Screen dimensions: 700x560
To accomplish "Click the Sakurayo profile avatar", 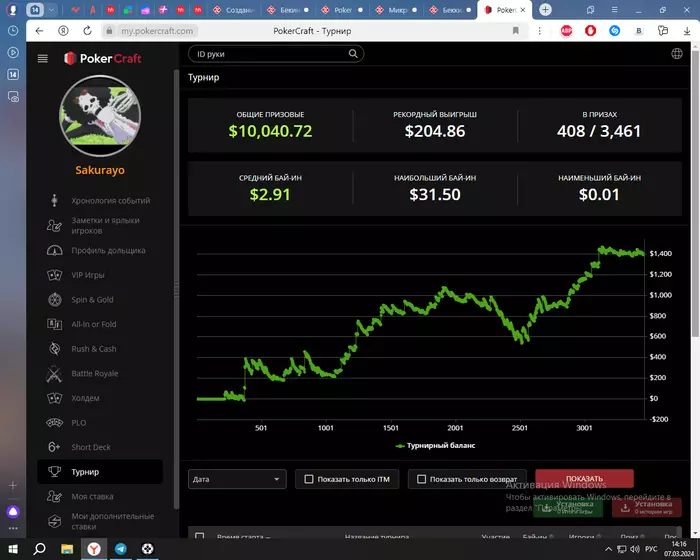I will (x=100, y=116).
